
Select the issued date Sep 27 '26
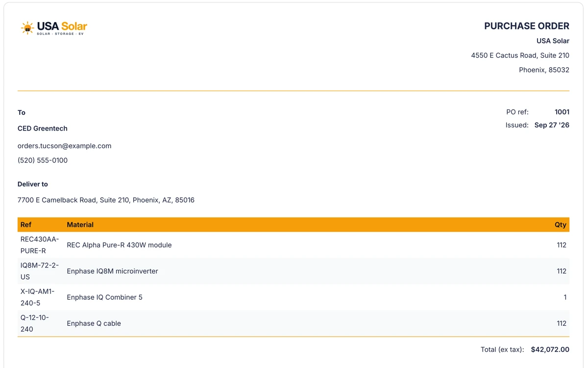pyautogui.click(x=552, y=125)
